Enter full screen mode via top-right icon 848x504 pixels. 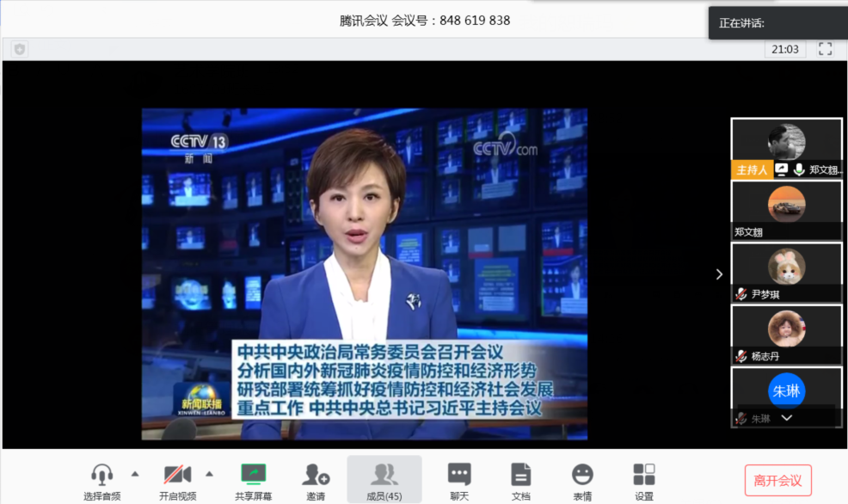825,49
